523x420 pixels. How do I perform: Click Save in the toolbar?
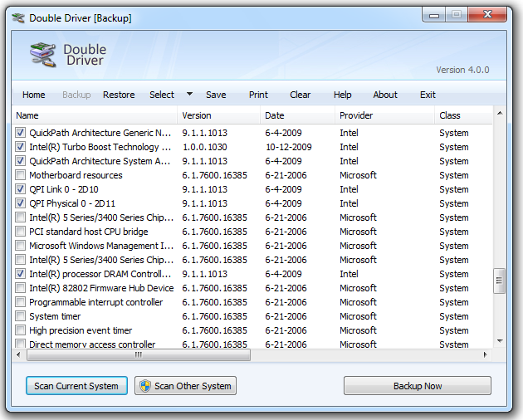point(216,95)
